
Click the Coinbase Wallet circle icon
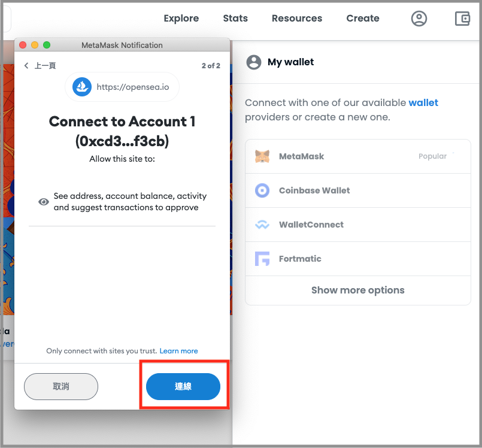pos(262,190)
